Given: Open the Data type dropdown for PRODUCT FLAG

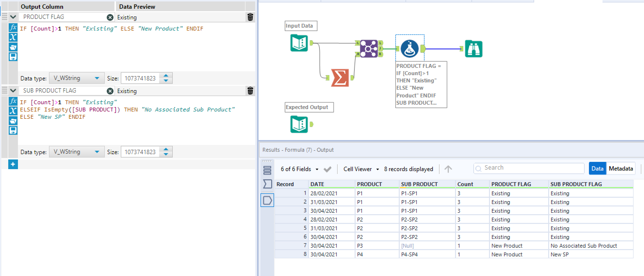Looking at the screenshot, I should tap(76, 78).
